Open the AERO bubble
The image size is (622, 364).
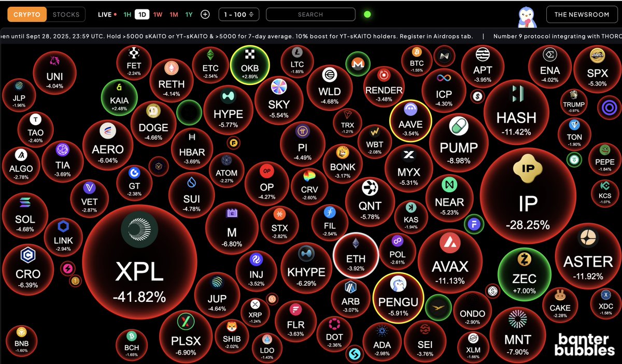click(108, 145)
